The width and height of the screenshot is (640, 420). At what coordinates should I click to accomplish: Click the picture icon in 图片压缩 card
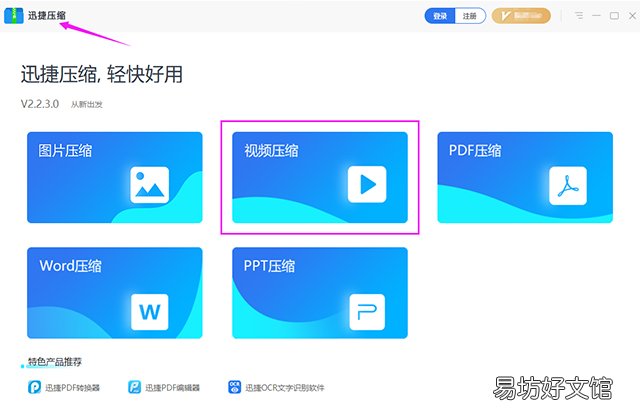coord(149,184)
